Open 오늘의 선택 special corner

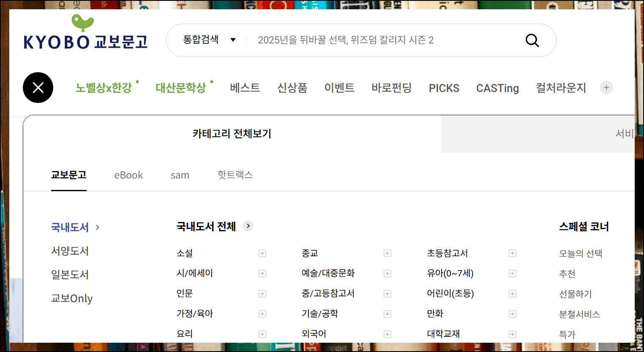(581, 253)
